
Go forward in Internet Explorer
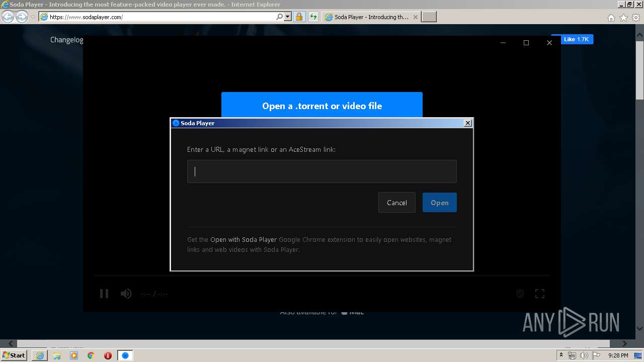(22, 17)
